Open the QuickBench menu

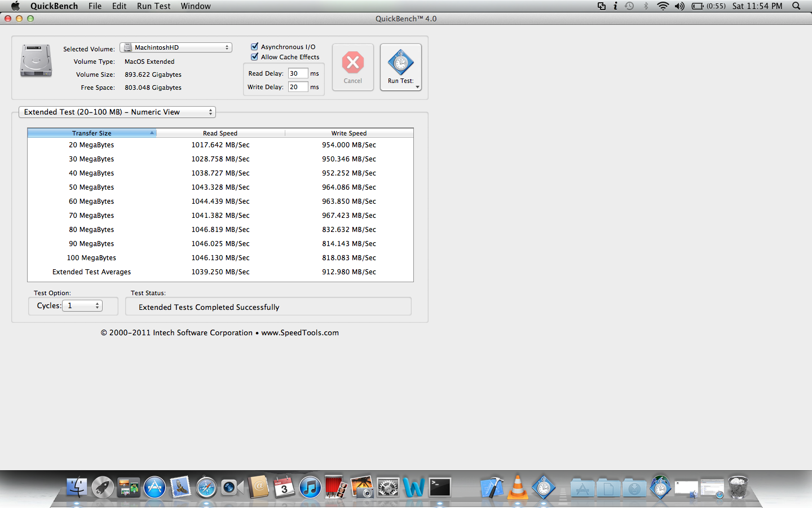point(54,6)
